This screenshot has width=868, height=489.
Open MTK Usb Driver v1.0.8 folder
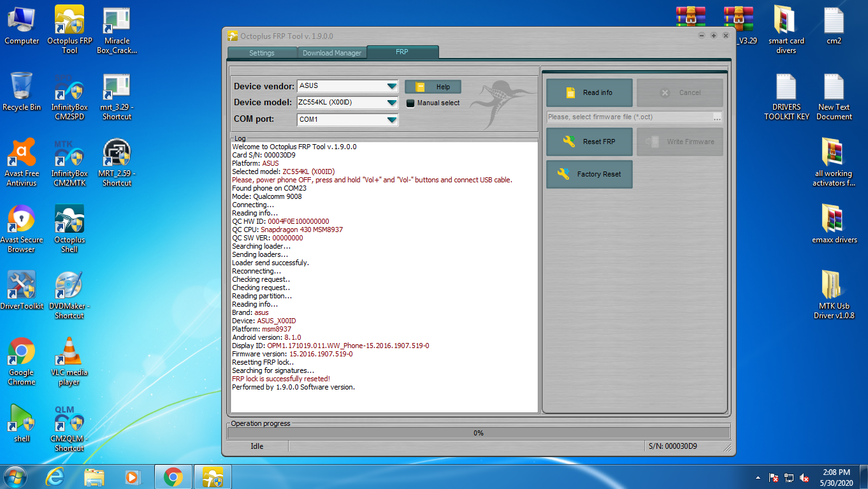[834, 295]
